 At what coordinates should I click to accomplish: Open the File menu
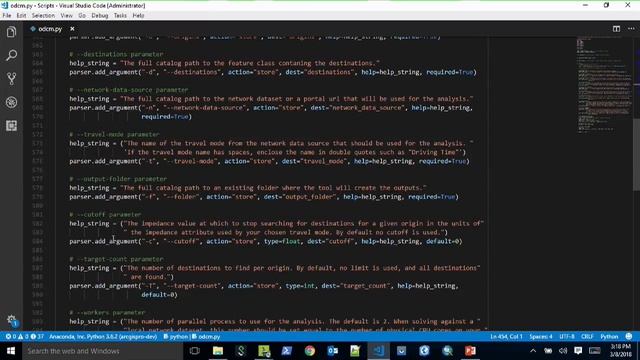[x=7, y=16]
